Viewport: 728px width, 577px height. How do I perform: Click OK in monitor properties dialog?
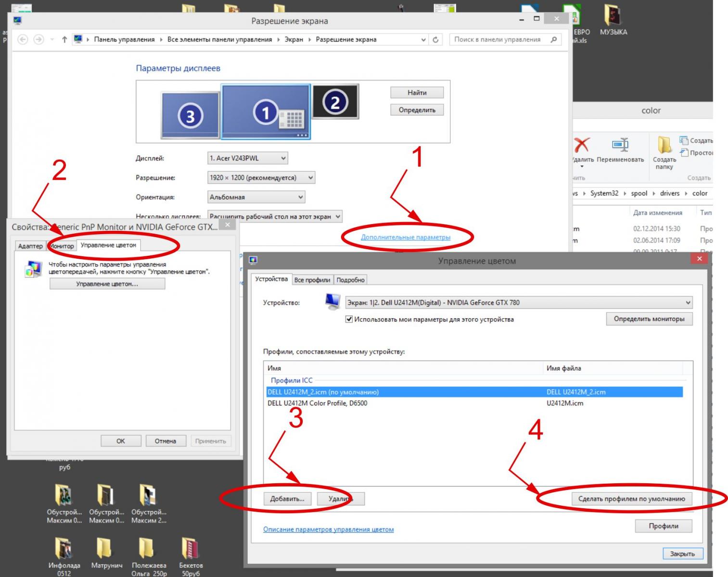[x=121, y=441]
